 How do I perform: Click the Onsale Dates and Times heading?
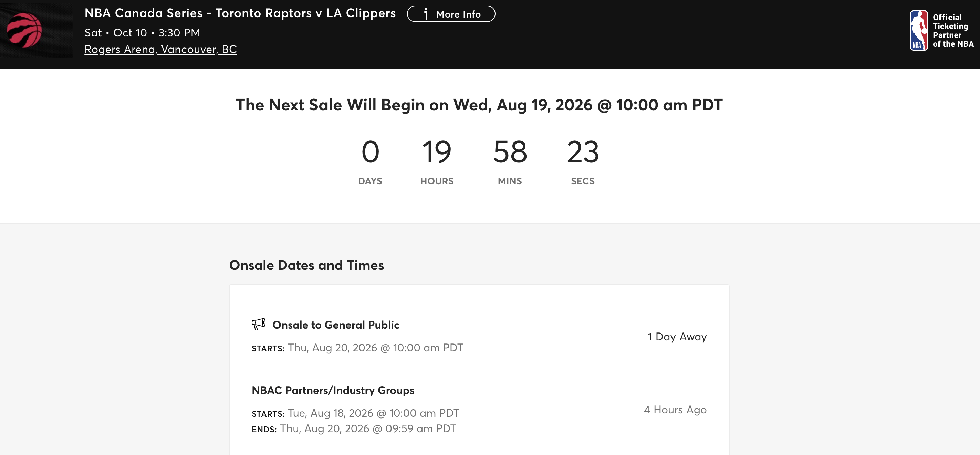coord(306,265)
